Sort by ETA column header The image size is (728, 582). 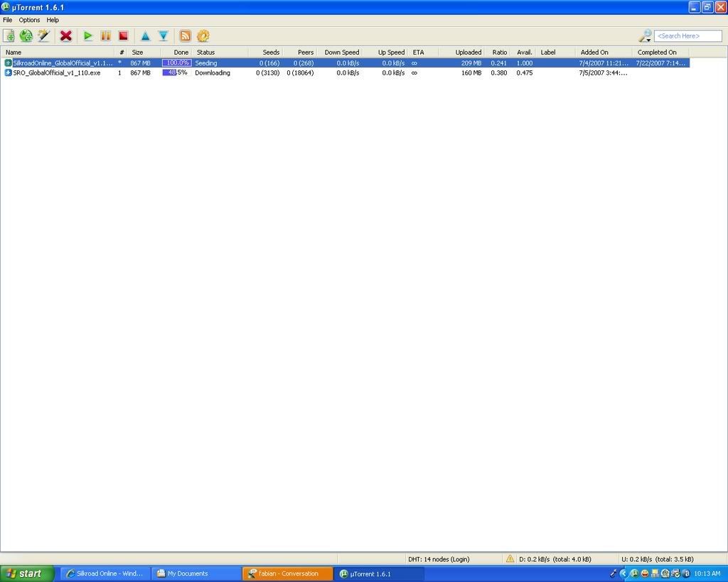coord(424,53)
